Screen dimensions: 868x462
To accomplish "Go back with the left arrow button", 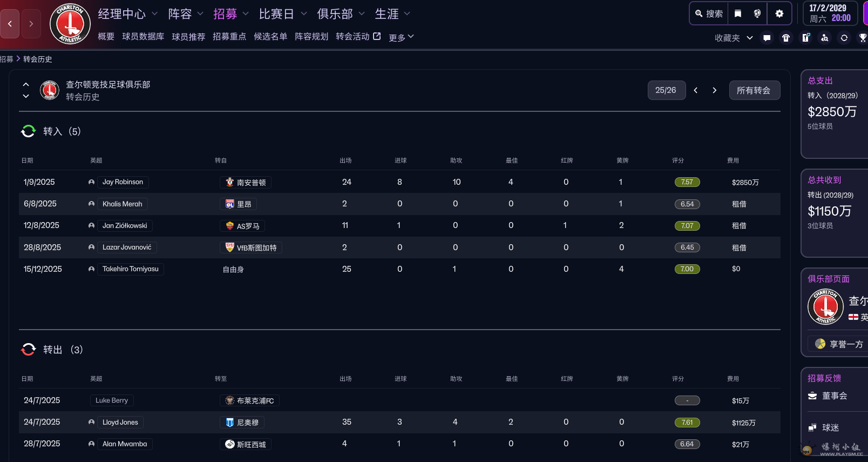I will 10,24.
